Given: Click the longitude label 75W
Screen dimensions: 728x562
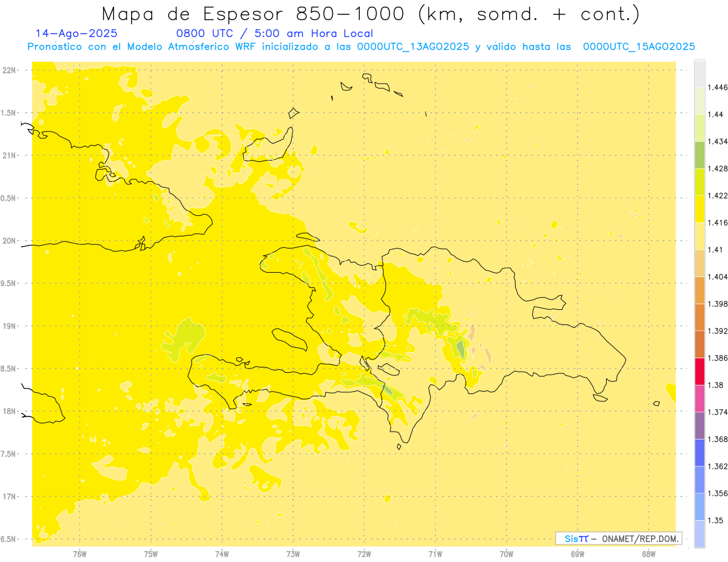Looking at the screenshot, I should click(x=150, y=554).
